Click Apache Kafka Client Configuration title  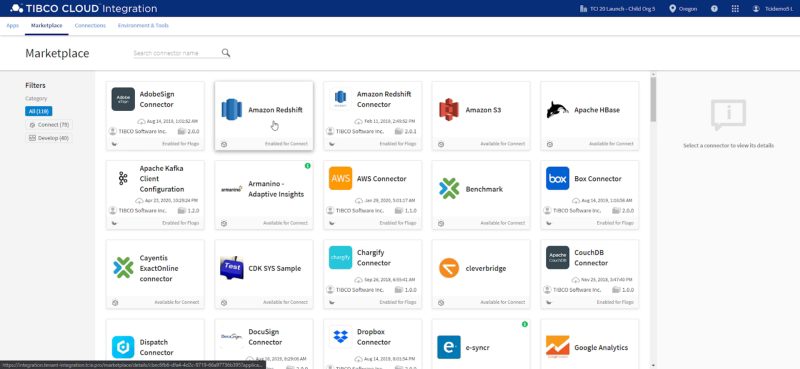(x=162, y=179)
